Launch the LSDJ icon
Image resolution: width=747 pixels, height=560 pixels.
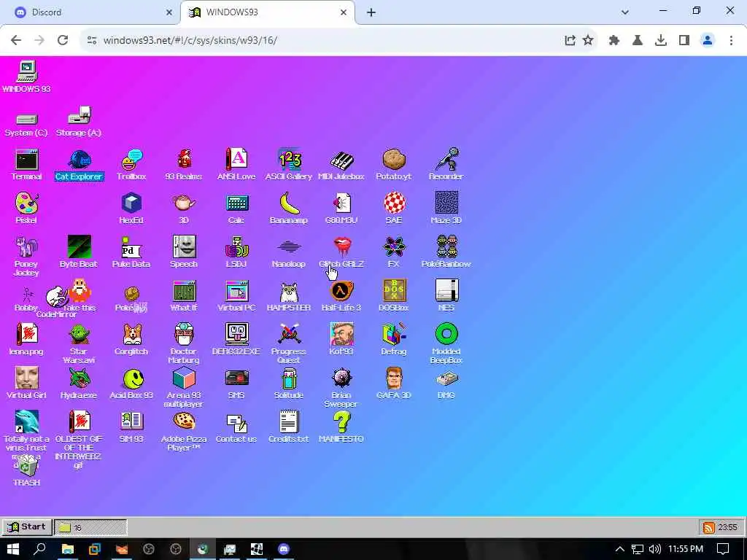point(236,247)
